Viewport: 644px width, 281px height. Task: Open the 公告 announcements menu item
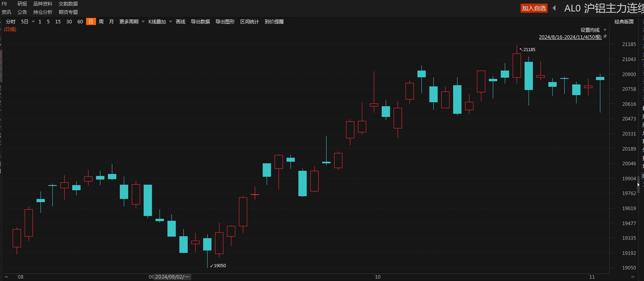pyautogui.click(x=22, y=12)
